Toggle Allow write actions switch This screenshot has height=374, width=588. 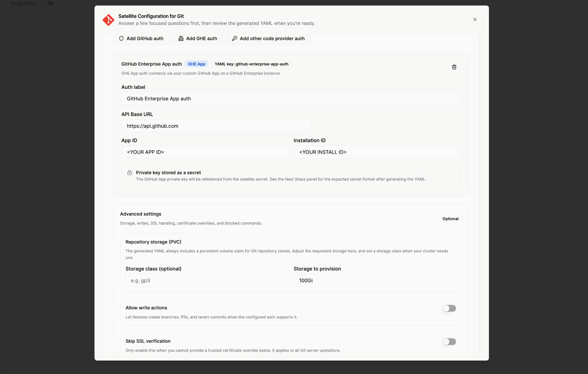(449, 308)
